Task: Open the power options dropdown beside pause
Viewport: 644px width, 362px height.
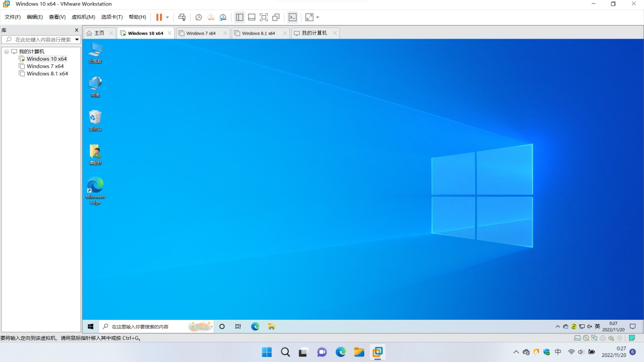Action: (x=168, y=17)
